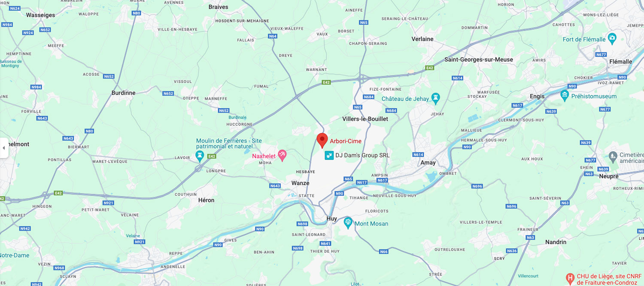The width and height of the screenshot is (644, 286).
Task: Select the Moulin de Ferrières castle icon
Action: click(x=199, y=155)
